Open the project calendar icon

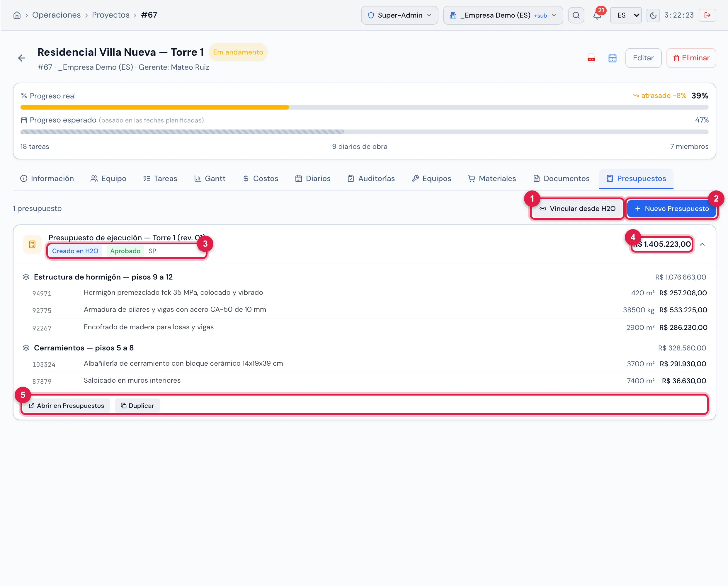click(x=613, y=58)
